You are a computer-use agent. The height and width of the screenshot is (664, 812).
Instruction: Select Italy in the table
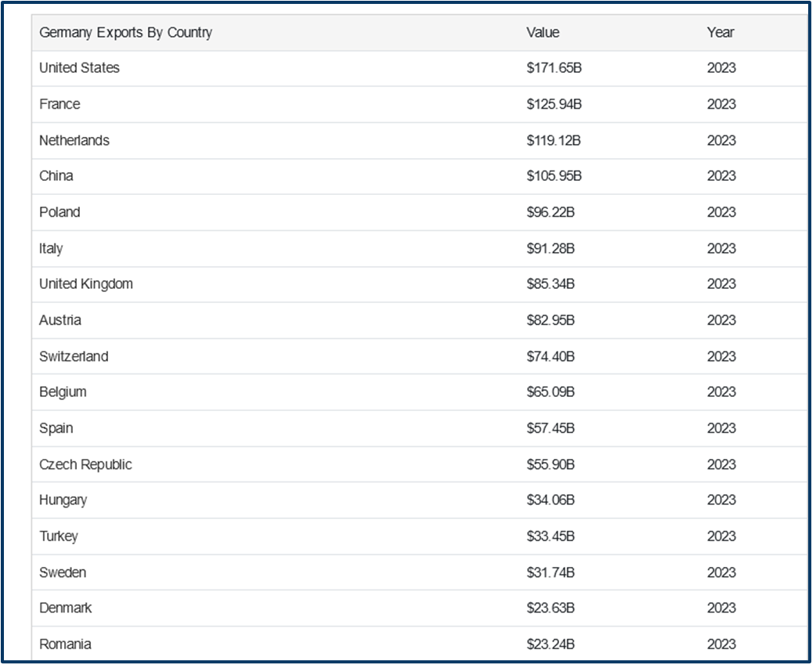tap(51, 248)
